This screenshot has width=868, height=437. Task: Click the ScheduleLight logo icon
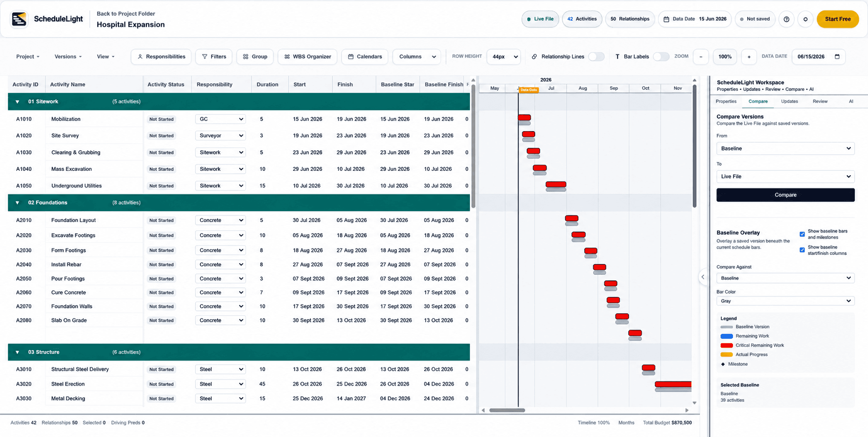click(x=20, y=19)
